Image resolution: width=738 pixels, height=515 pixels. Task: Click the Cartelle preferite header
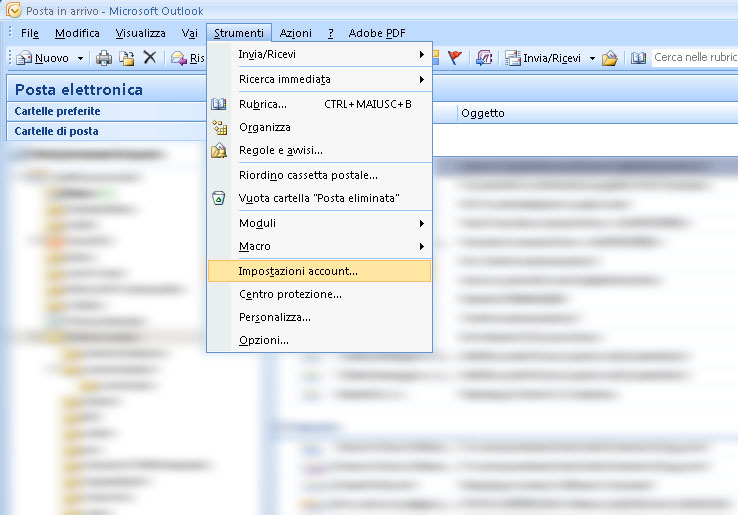point(106,111)
